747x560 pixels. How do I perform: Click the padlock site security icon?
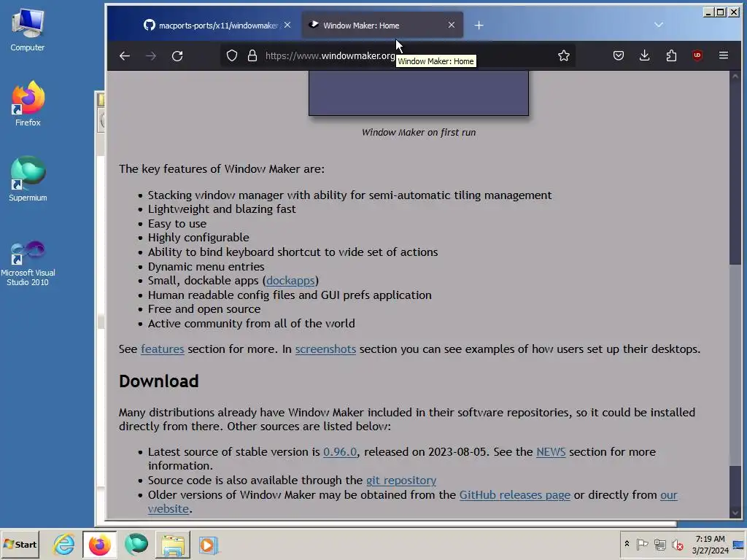(252, 55)
